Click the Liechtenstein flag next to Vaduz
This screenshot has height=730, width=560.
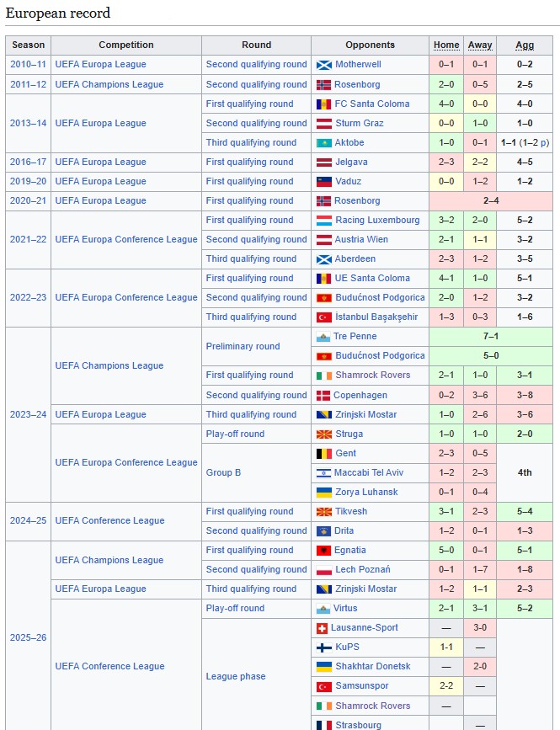pos(324,182)
